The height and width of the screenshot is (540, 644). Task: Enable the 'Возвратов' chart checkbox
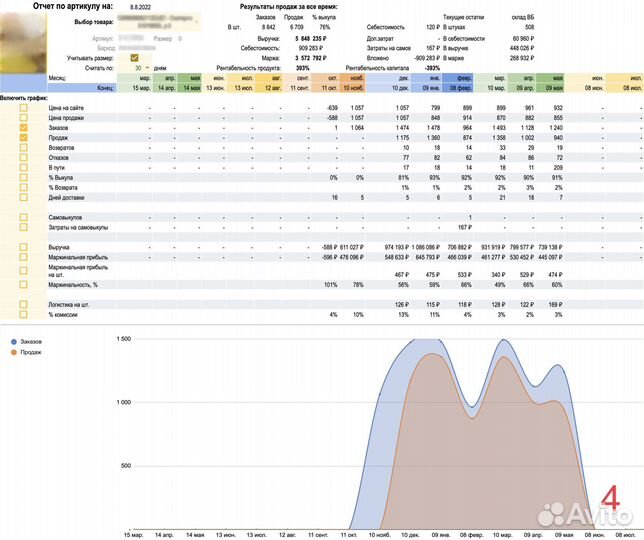point(24,148)
